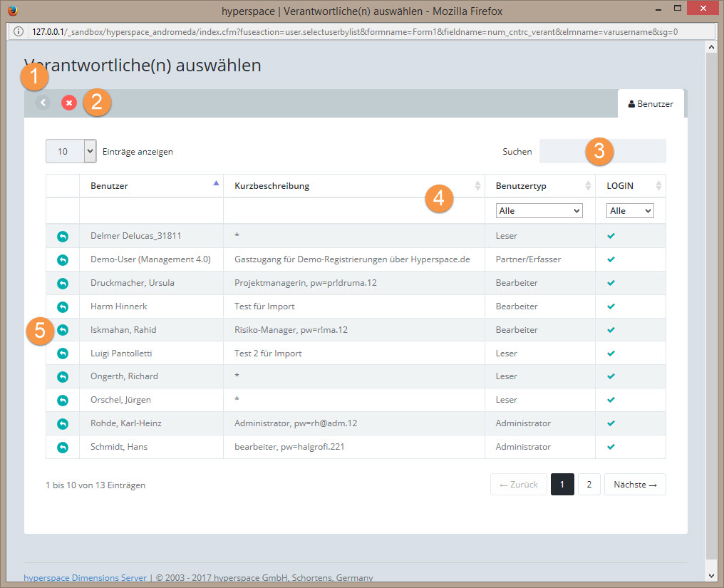Open the Benutzertyp filter dropdown
Image resolution: width=724 pixels, height=588 pixels.
click(539, 211)
